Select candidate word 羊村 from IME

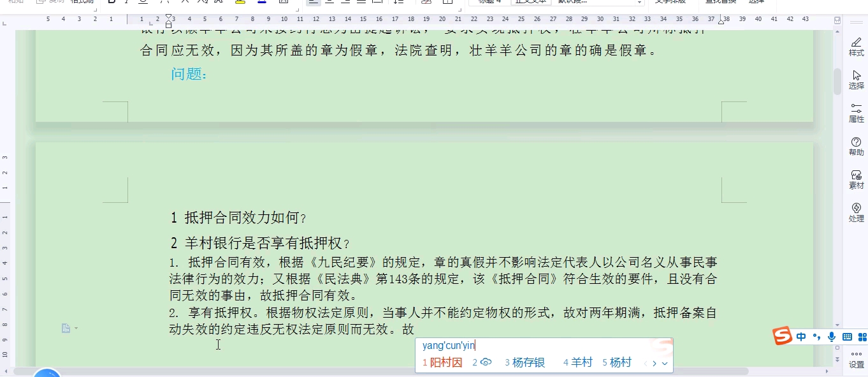pos(581,362)
